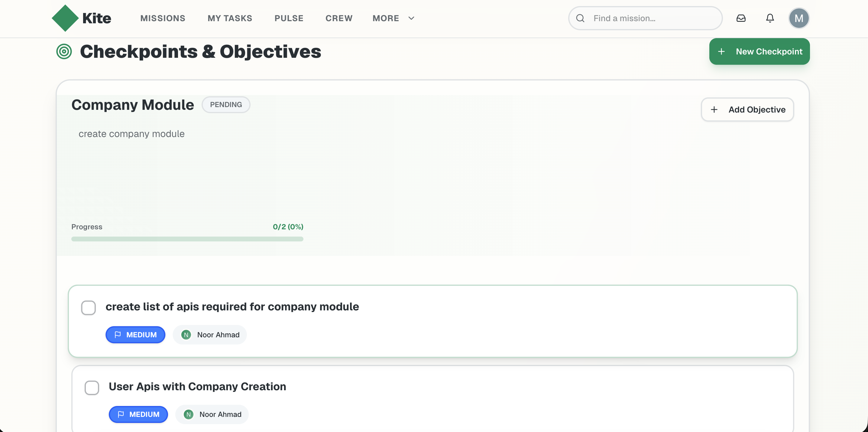The image size is (868, 432).
Task: Click the Kite logo icon
Action: tap(65, 18)
